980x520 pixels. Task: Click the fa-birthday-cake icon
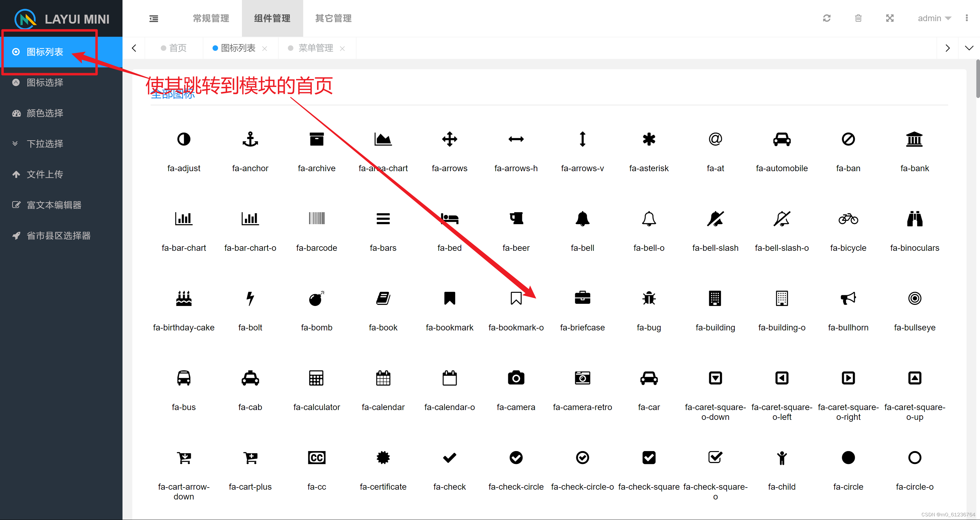[184, 298]
